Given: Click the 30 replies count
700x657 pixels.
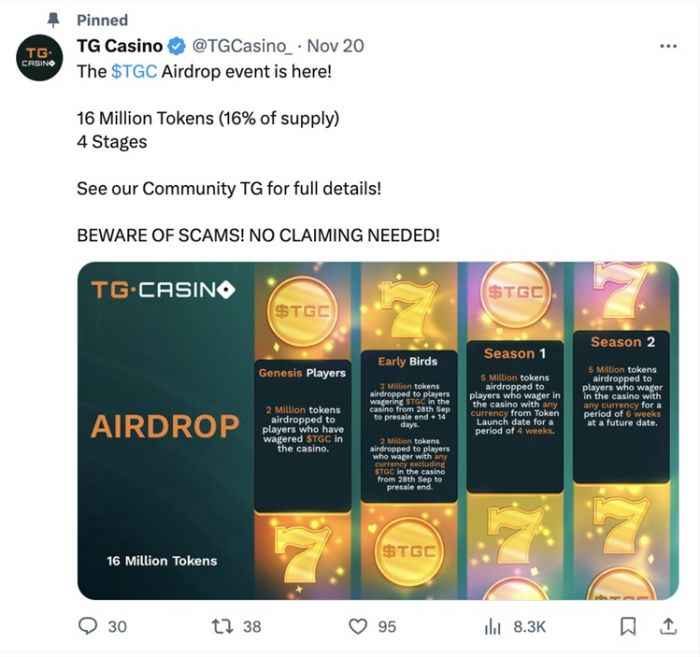Looking at the screenshot, I should point(117,627).
